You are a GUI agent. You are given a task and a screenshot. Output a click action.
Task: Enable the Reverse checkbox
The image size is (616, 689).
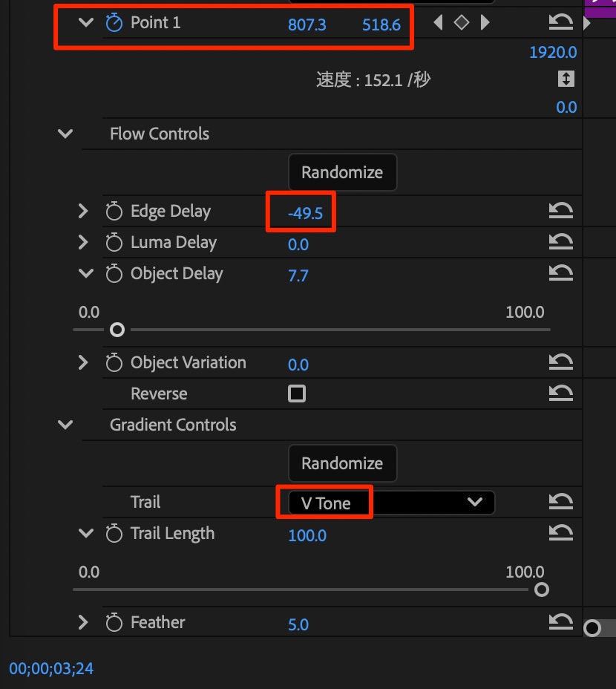coord(297,394)
